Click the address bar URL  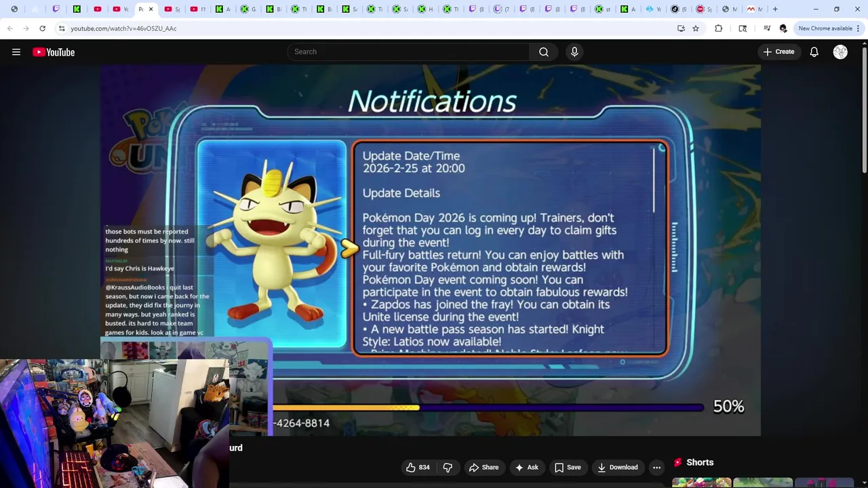[x=123, y=28]
